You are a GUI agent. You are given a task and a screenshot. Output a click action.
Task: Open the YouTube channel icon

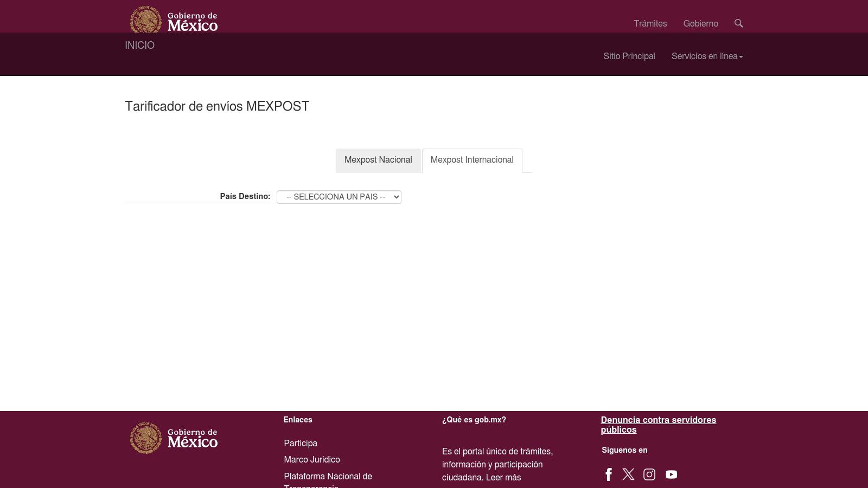(x=671, y=474)
